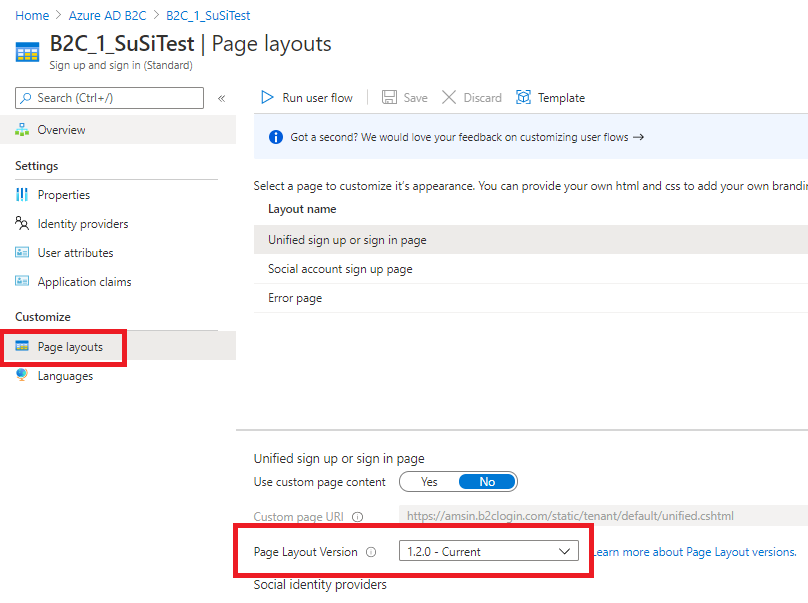
Task: Click the info icon beside Custom page URI
Action: 358,517
